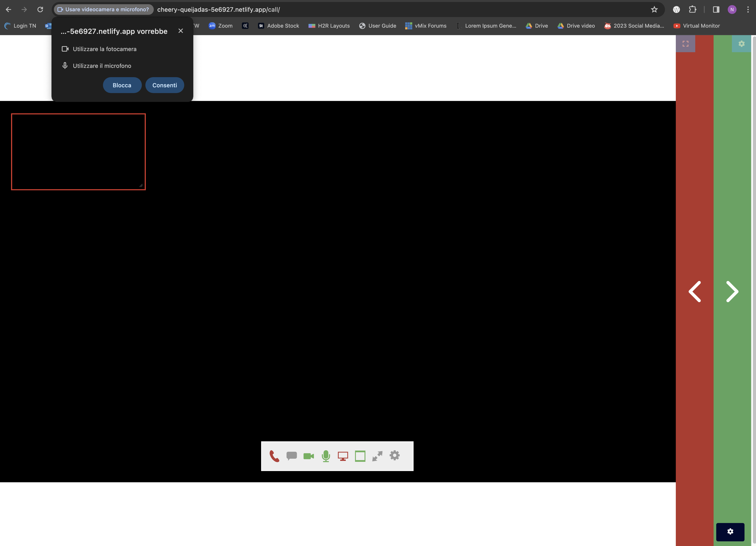Screen dimensions: 756x546
Task: Open the Chrome three-dot menu
Action: coord(748,9)
